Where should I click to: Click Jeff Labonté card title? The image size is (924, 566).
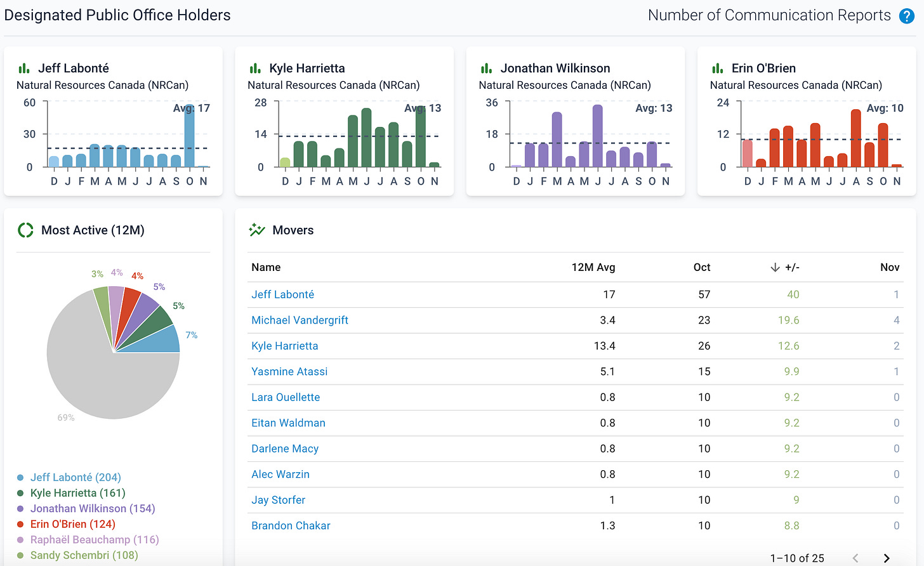[x=74, y=68]
